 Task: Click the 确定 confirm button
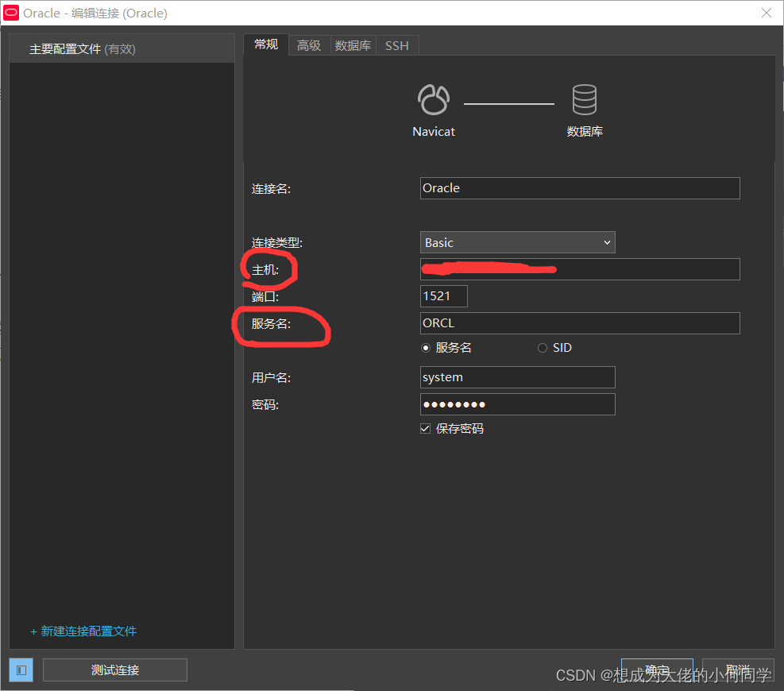click(x=657, y=670)
